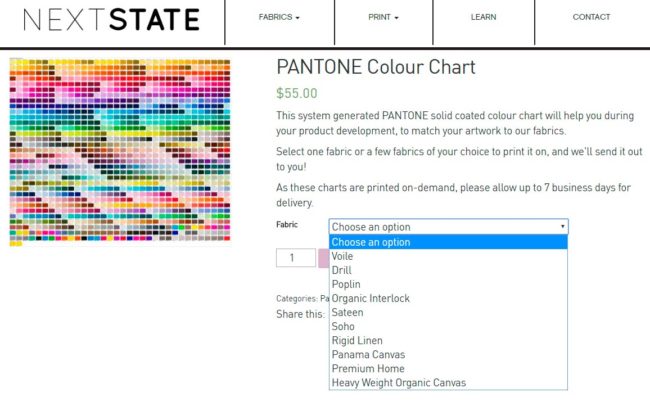
Task: Click the quantity input field
Action: [x=295, y=258]
